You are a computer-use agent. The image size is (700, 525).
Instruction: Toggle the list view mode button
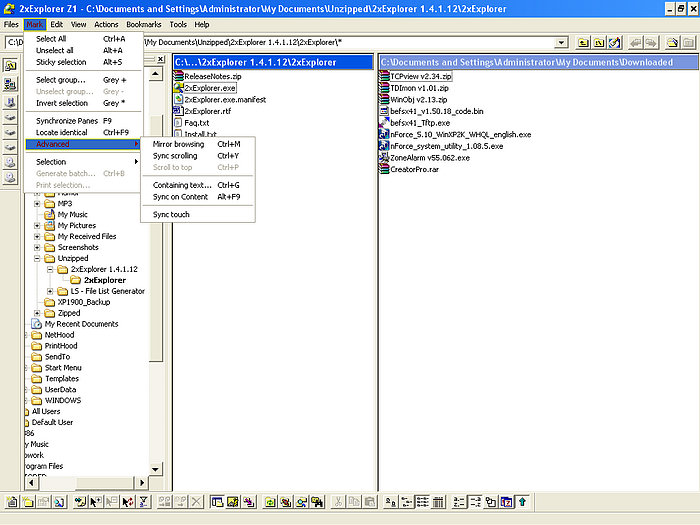[422, 502]
